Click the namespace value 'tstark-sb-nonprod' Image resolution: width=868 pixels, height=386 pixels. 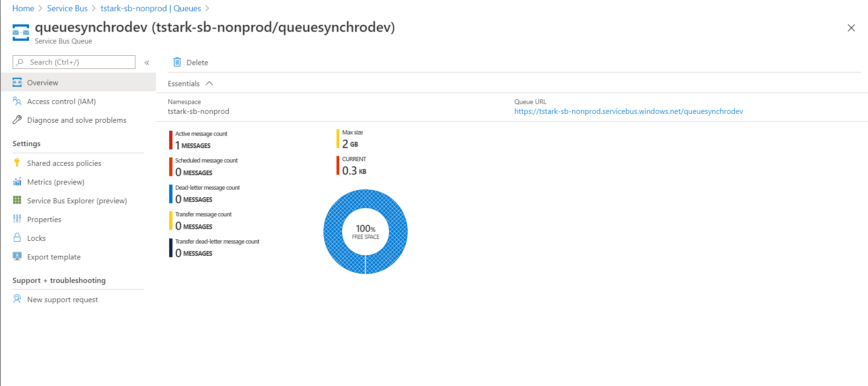point(199,111)
